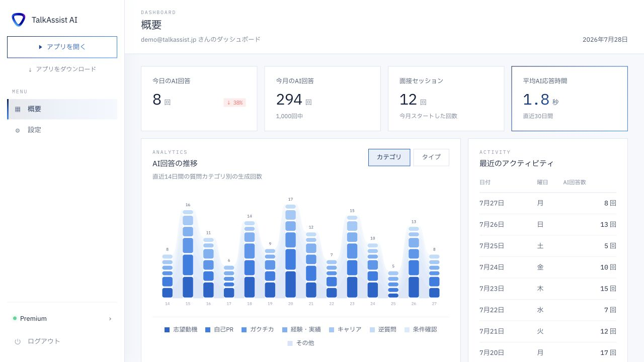
Task: Click the logout power icon
Action: (x=18, y=341)
